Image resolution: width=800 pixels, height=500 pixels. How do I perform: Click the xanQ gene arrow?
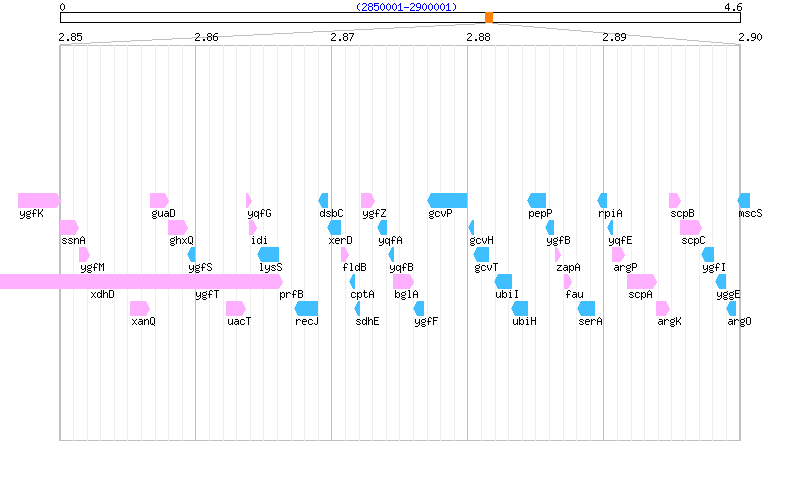(140, 308)
